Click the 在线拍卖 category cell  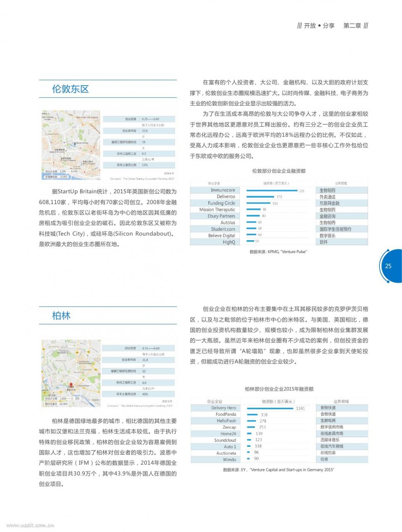tap(328, 453)
